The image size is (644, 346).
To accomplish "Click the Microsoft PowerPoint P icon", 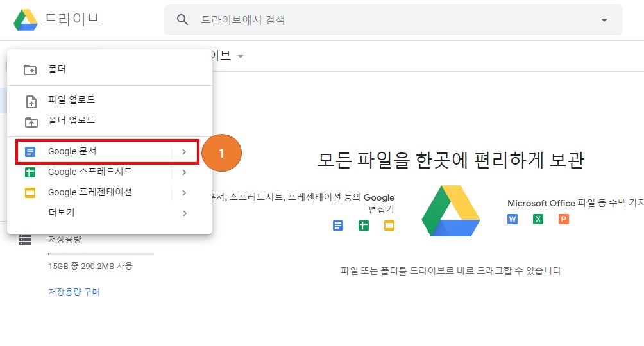I will 564,219.
